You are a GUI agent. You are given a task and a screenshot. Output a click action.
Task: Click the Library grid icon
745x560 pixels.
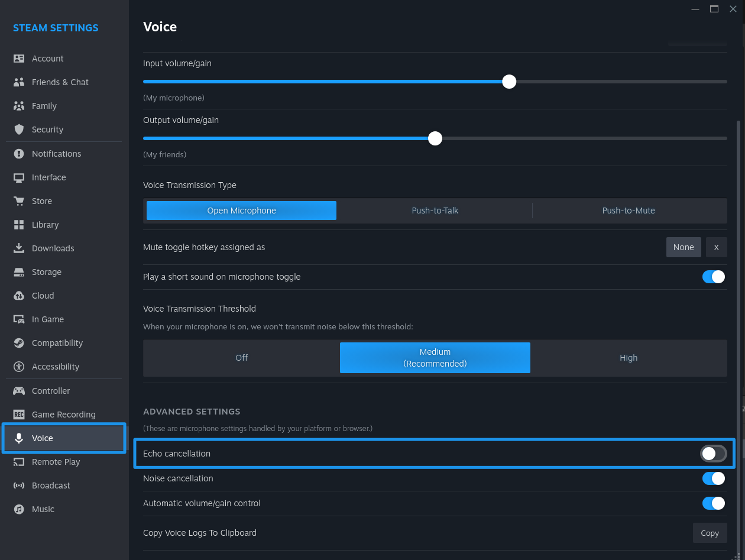point(19,225)
